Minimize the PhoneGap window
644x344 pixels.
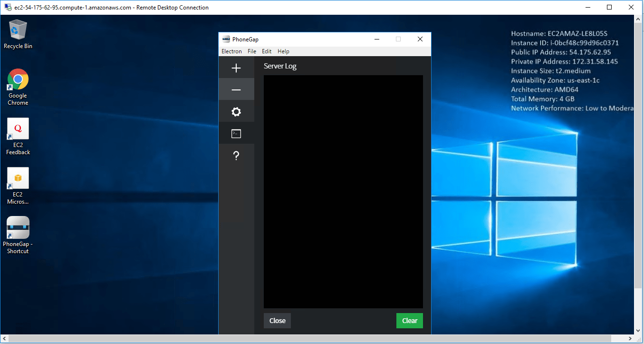point(376,39)
